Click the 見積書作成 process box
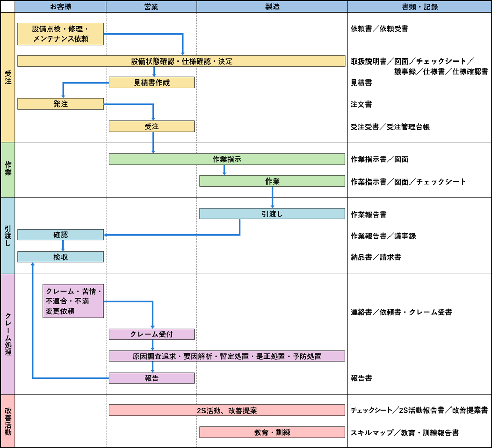The width and height of the screenshot is (492, 448). [152, 83]
